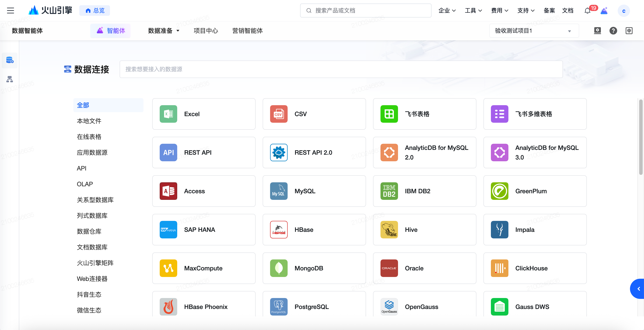Screen dimensions: 644x330
Task: Click the 火山引擎 logo
Action: (x=50, y=11)
